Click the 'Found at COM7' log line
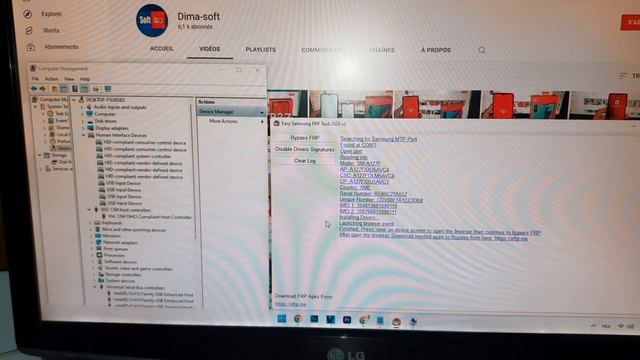 point(358,145)
